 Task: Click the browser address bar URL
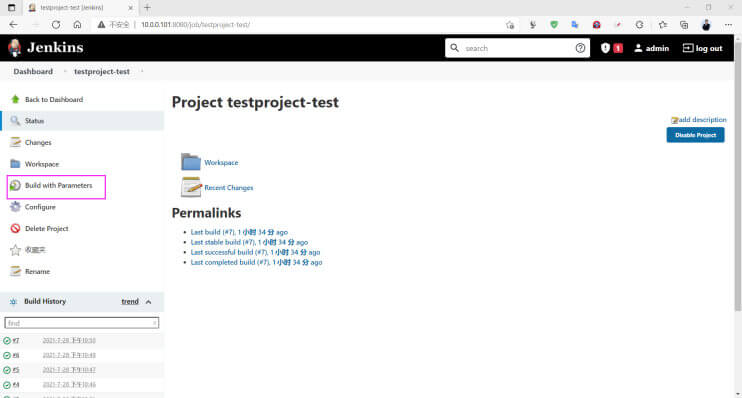(195, 25)
